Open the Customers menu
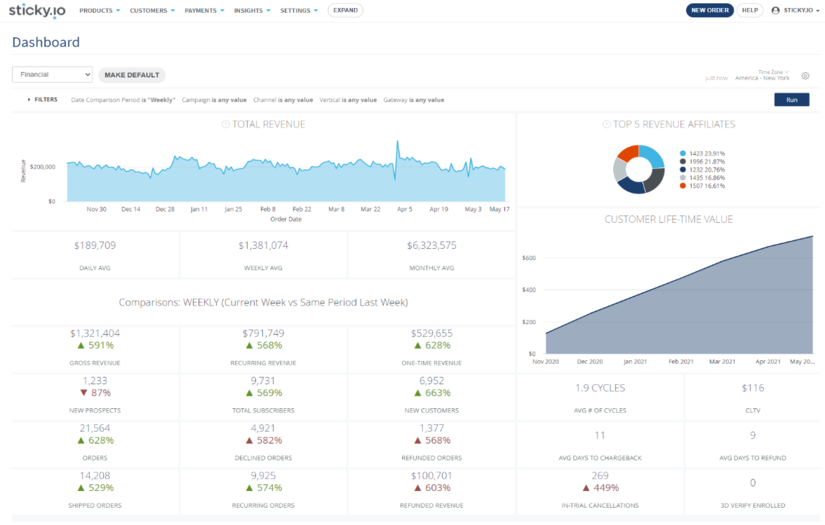Screen dimensions: 825x525 (x=152, y=11)
